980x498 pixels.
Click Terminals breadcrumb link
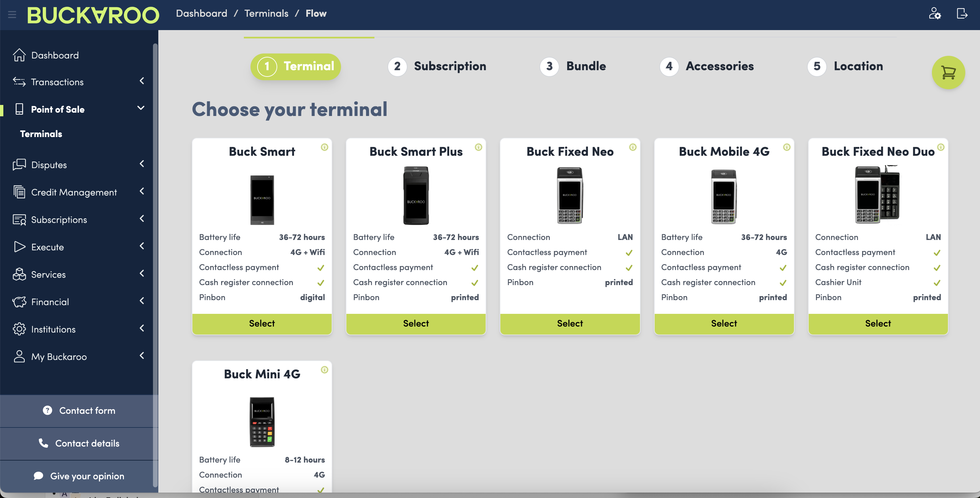[266, 14]
